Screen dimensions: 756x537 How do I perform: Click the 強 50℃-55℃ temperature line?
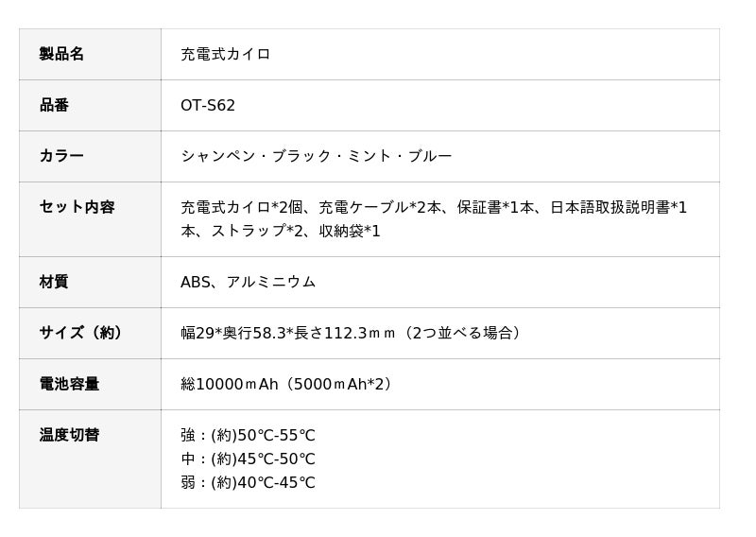click(248, 436)
